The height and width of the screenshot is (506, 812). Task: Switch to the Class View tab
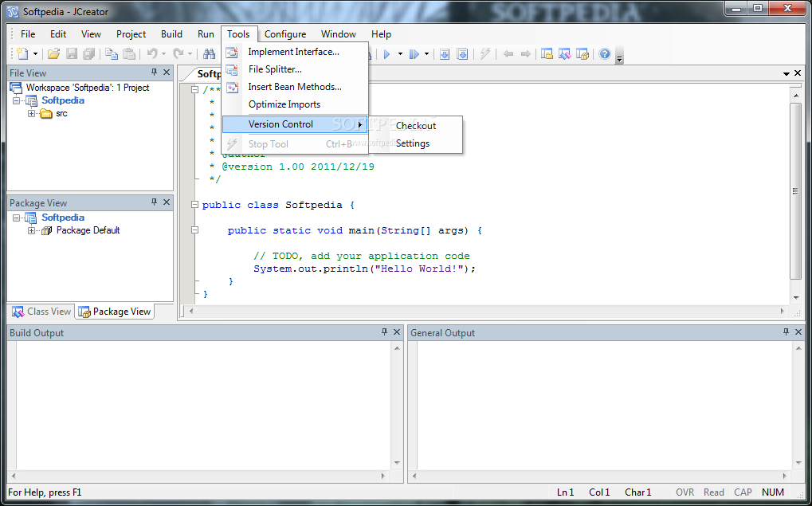(x=42, y=312)
